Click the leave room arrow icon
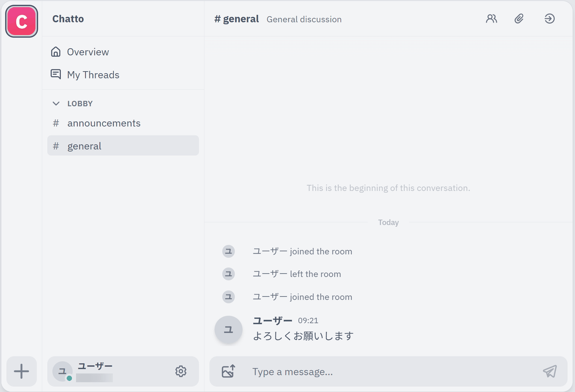The image size is (575, 392). click(550, 19)
